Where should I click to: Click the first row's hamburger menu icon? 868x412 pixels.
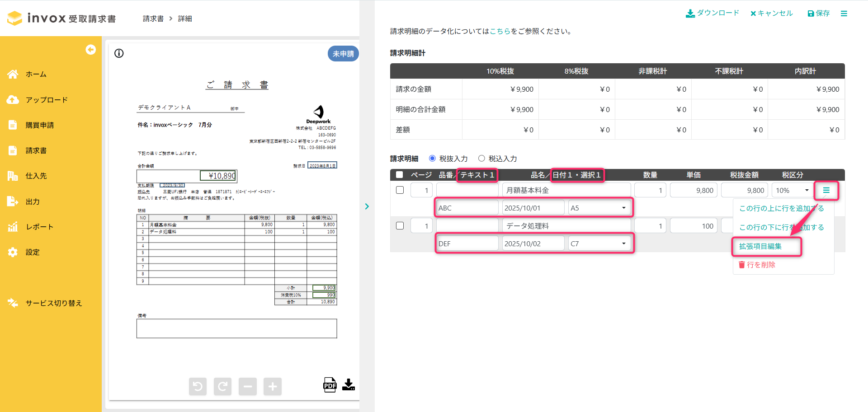click(826, 190)
